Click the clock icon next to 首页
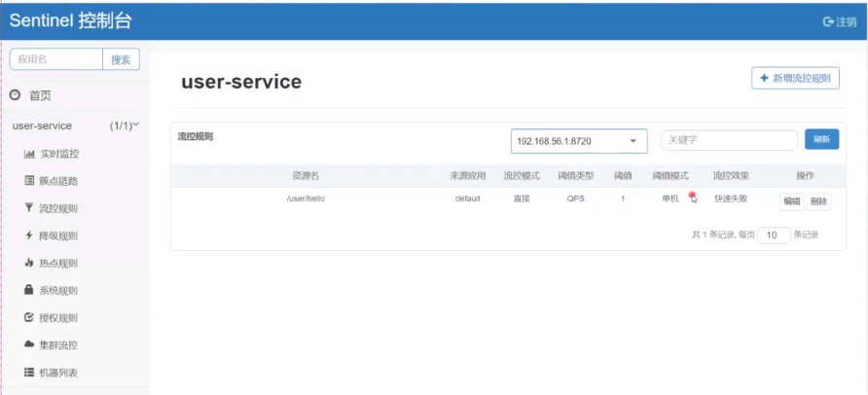The image size is (868, 395). pos(16,95)
